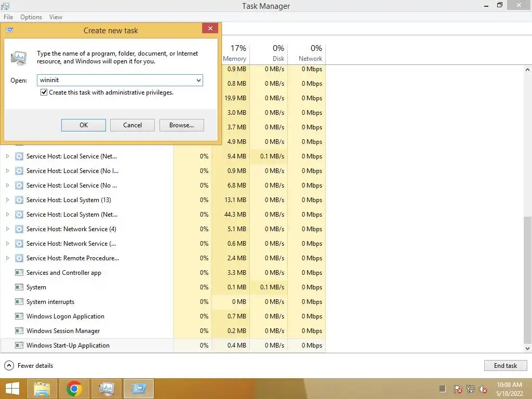Confirm the new task with OK
Screen dimensions: 532x399
[84, 125]
